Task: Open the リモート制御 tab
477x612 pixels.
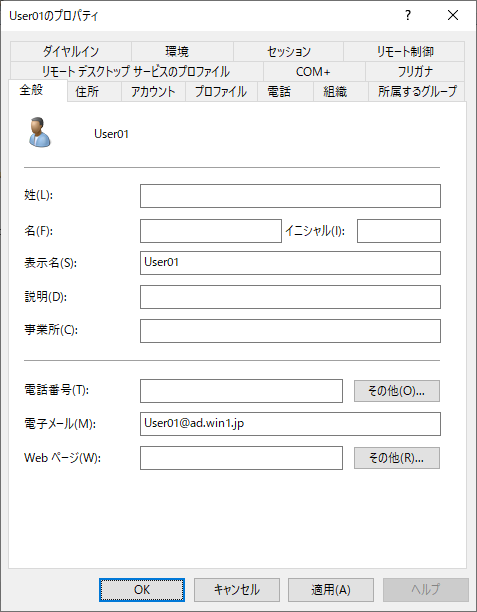Action: 404,52
